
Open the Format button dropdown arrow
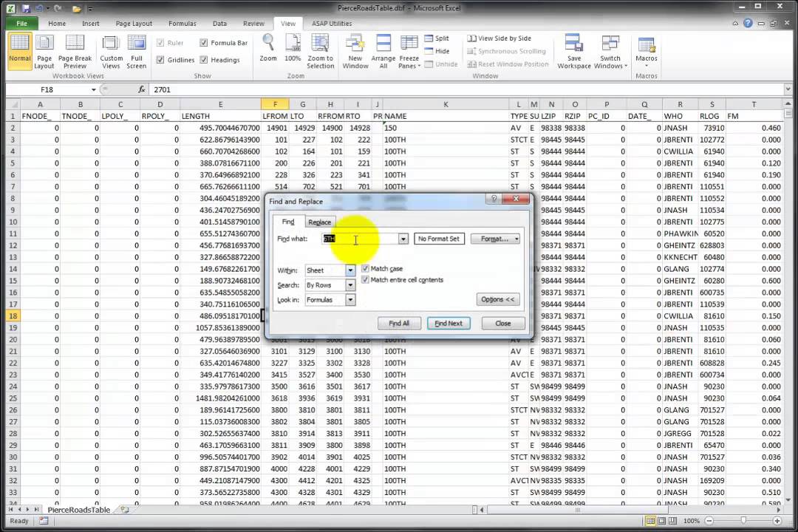[x=516, y=239]
